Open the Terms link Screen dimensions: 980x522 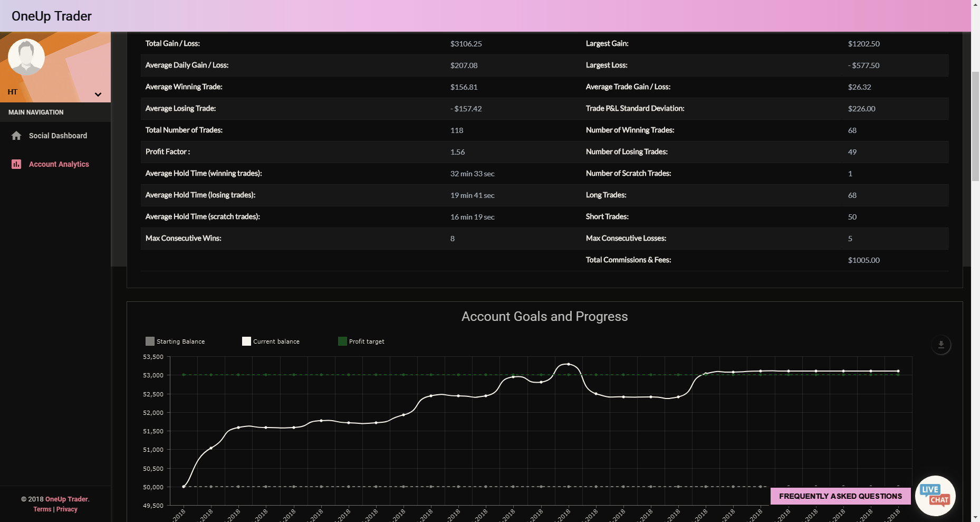[42, 509]
